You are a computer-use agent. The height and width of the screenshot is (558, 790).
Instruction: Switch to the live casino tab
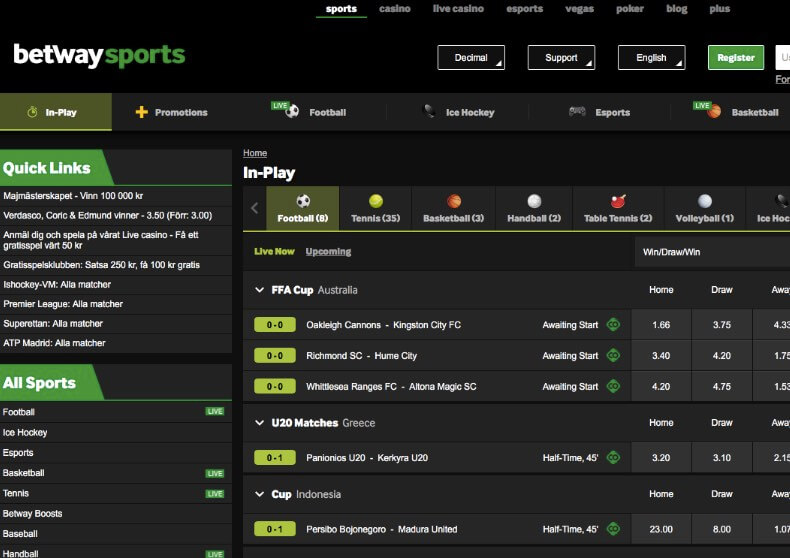click(458, 9)
